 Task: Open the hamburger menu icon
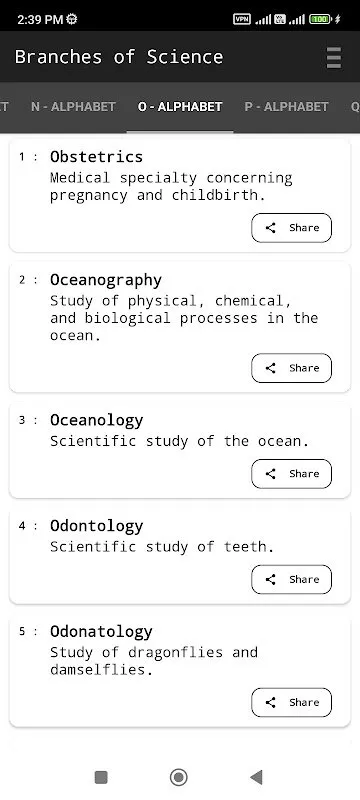click(x=333, y=57)
